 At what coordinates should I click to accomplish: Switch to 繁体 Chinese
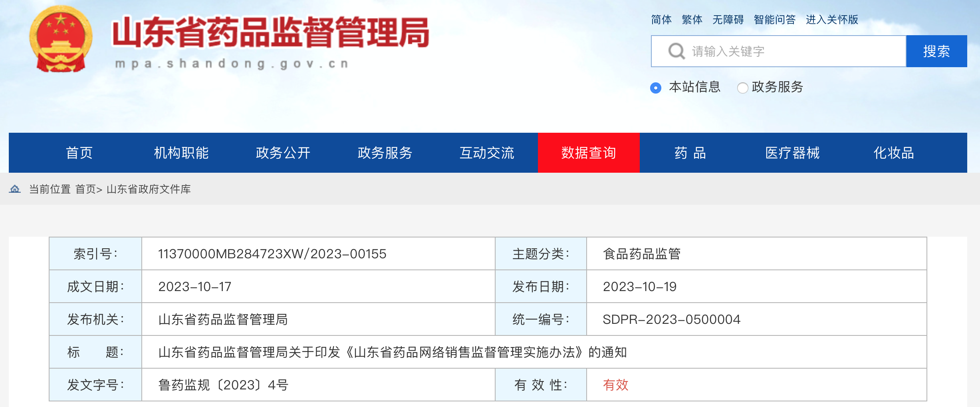[x=692, y=20]
